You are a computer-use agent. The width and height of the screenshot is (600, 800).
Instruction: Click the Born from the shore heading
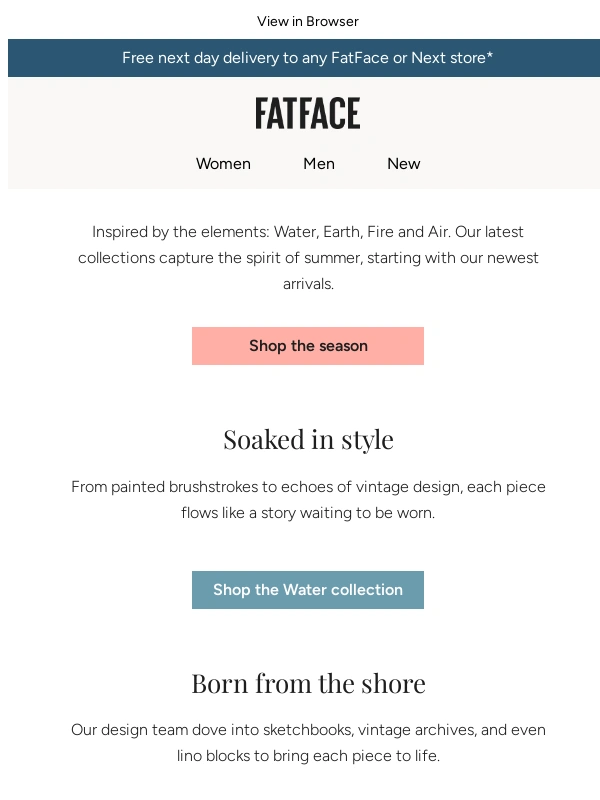tap(307, 683)
